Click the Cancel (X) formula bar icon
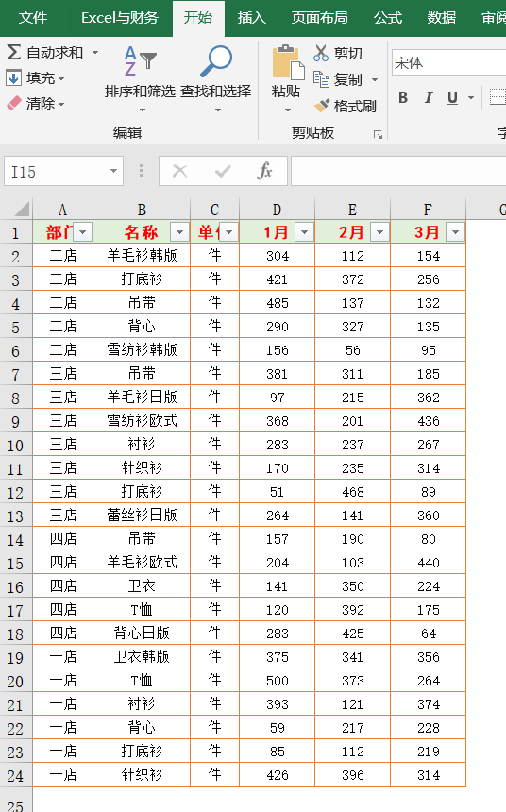 click(x=179, y=171)
